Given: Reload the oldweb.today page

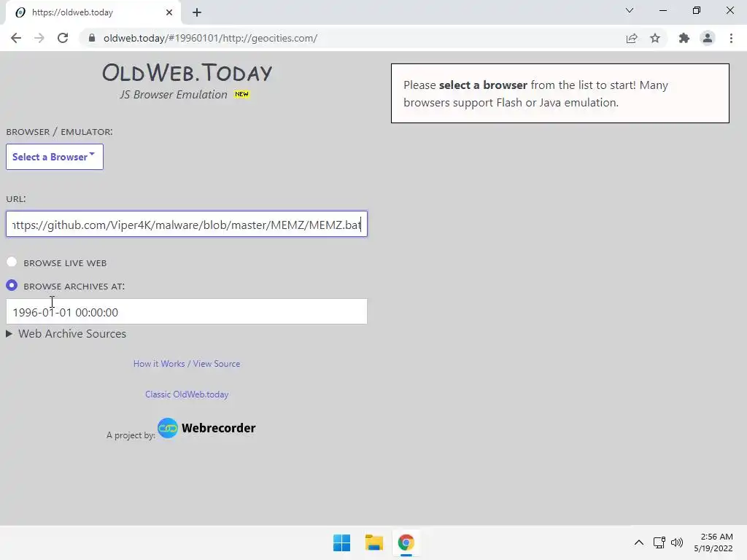Looking at the screenshot, I should [63, 38].
